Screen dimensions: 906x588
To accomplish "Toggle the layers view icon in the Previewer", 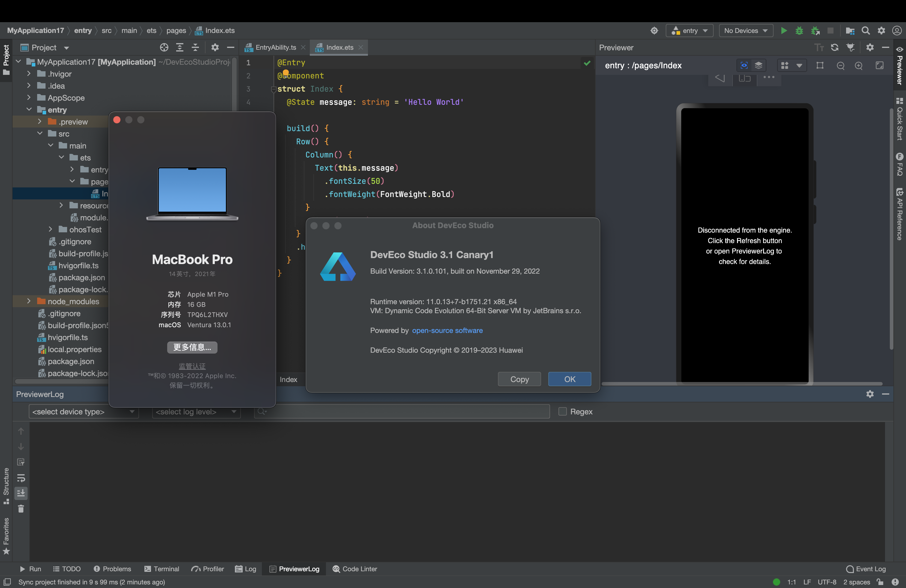I will tap(758, 66).
